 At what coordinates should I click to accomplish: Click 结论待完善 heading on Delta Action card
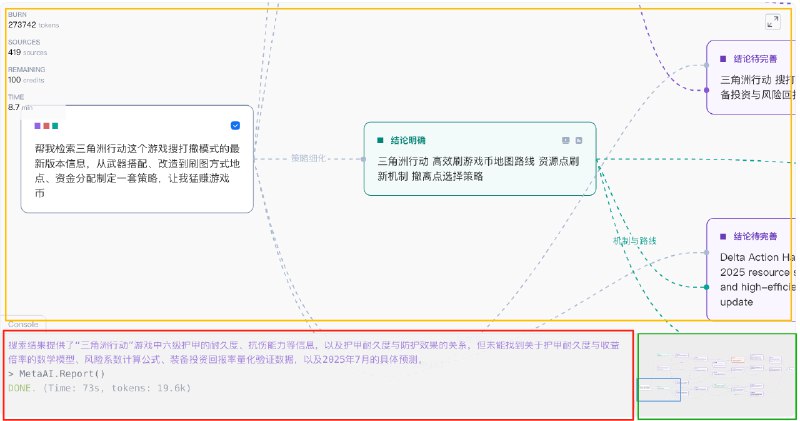coord(756,236)
